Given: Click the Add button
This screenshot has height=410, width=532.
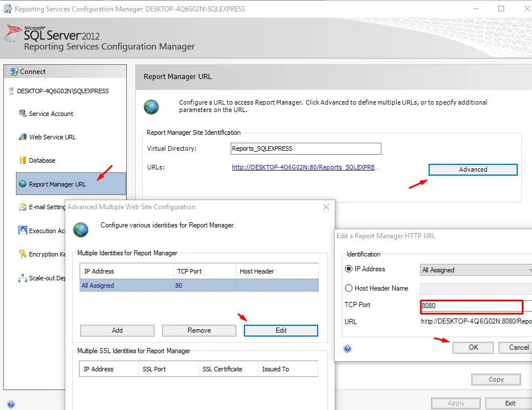Looking at the screenshot, I should [118, 330].
